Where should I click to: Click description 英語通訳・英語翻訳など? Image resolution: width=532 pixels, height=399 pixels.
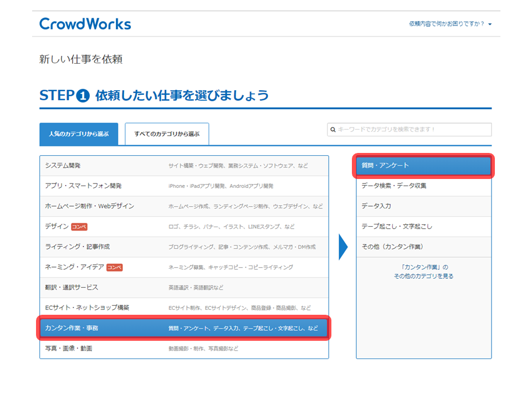pos(196,288)
